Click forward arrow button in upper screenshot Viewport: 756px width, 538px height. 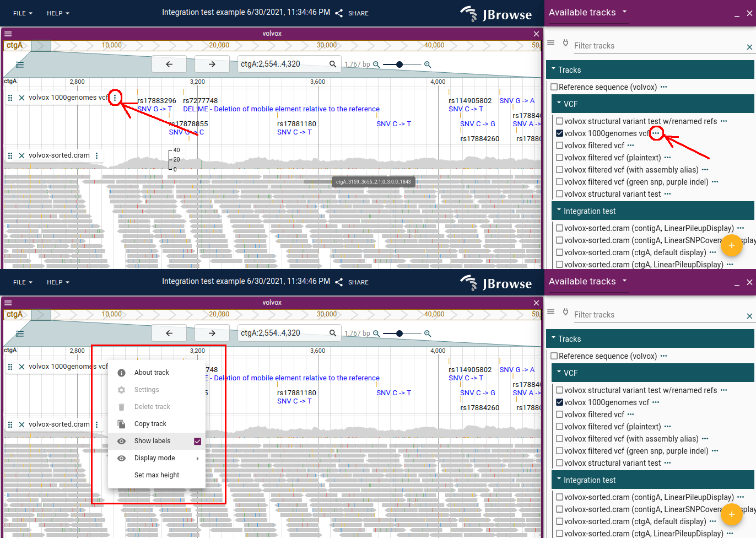pos(212,64)
